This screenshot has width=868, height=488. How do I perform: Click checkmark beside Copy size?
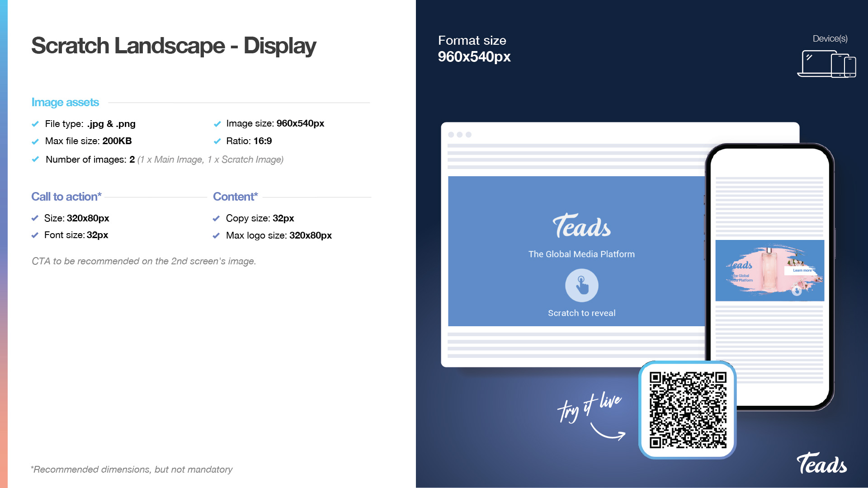pyautogui.click(x=216, y=219)
